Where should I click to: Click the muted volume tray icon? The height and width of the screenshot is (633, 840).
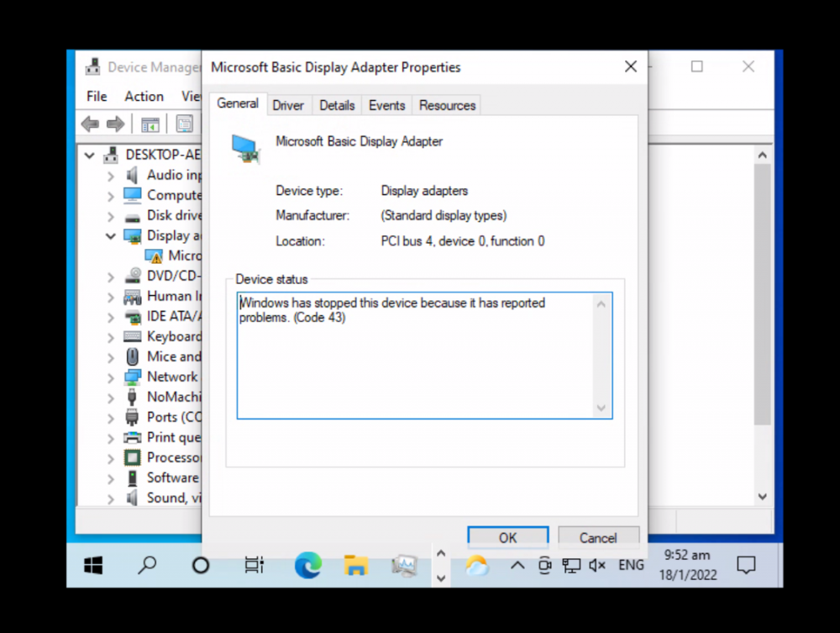click(596, 565)
